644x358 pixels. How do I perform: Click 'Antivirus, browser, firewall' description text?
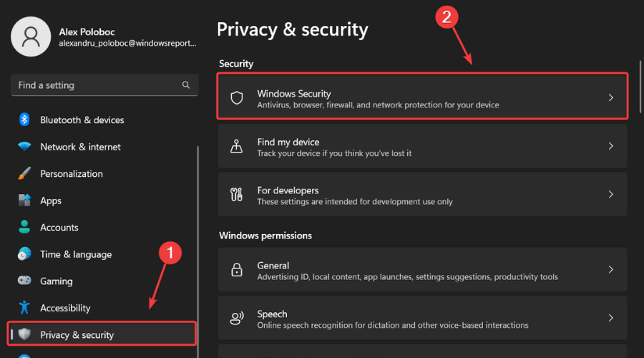pyautogui.click(x=378, y=105)
